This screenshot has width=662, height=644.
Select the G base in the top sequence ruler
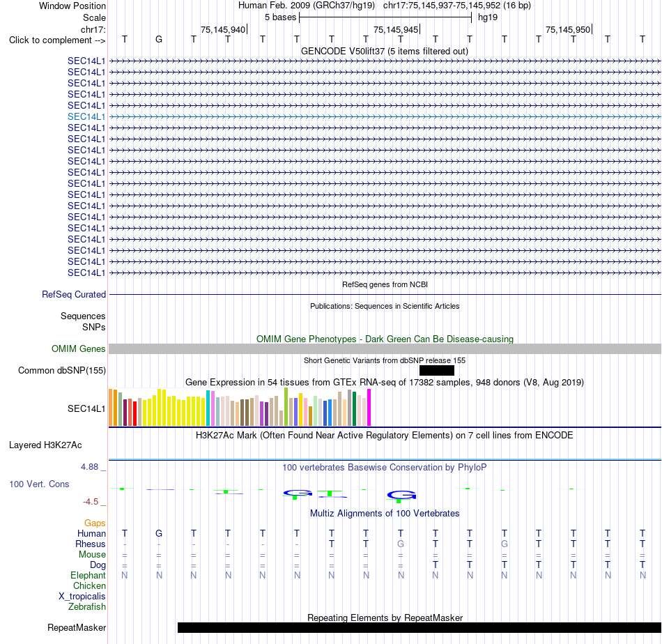[159, 39]
